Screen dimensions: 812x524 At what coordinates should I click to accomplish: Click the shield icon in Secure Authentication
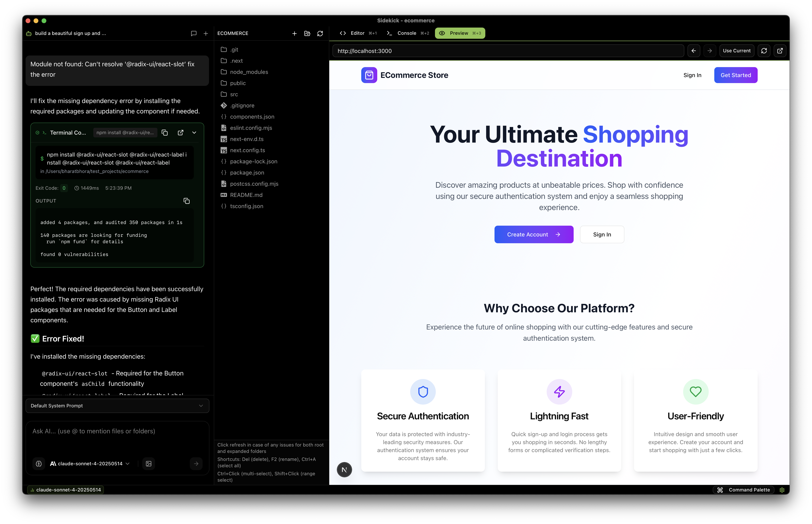[423, 392]
